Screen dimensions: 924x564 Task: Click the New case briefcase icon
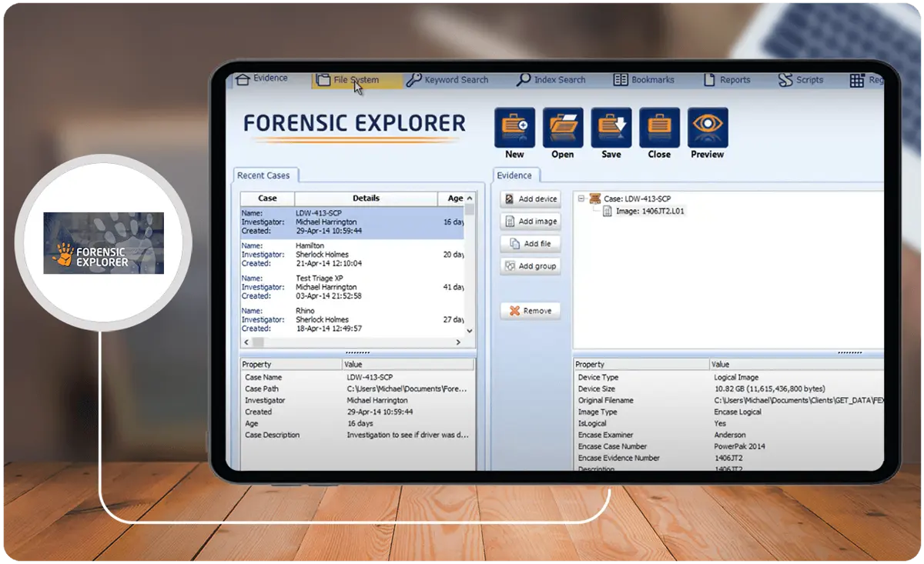pos(515,128)
